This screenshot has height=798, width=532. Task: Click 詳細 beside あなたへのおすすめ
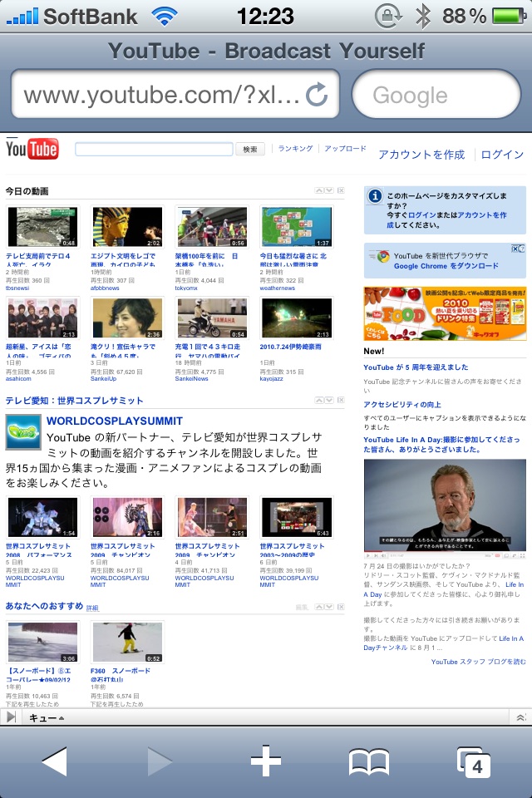(92, 608)
